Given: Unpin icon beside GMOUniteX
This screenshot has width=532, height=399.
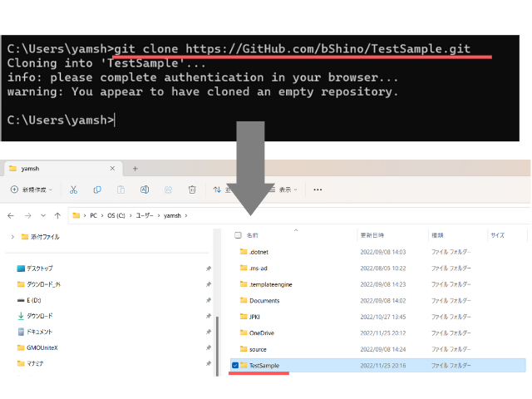Looking at the screenshot, I should (209, 347).
